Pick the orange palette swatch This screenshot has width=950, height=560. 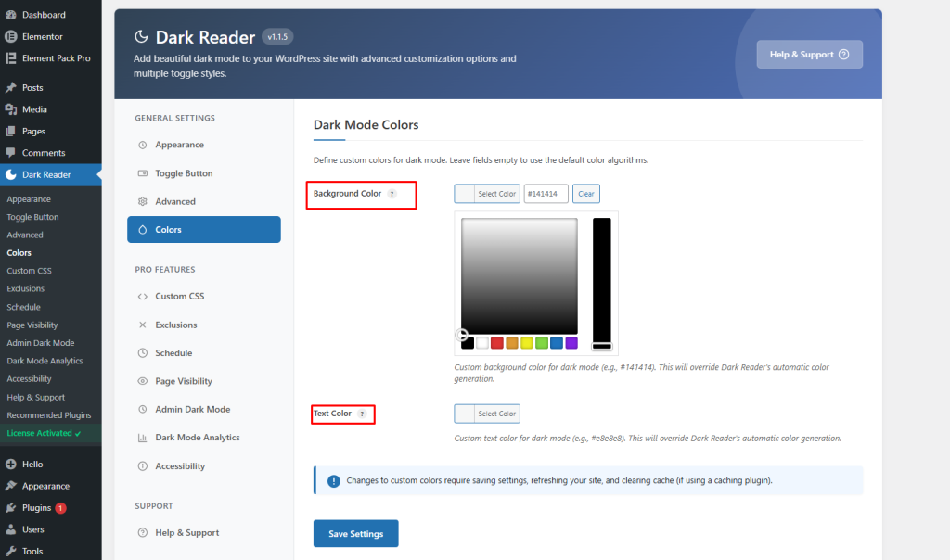512,343
